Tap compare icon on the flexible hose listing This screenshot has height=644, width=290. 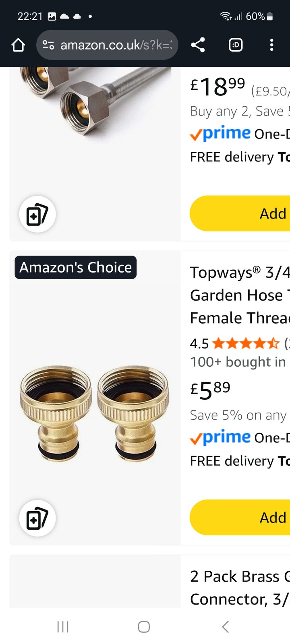(37, 214)
